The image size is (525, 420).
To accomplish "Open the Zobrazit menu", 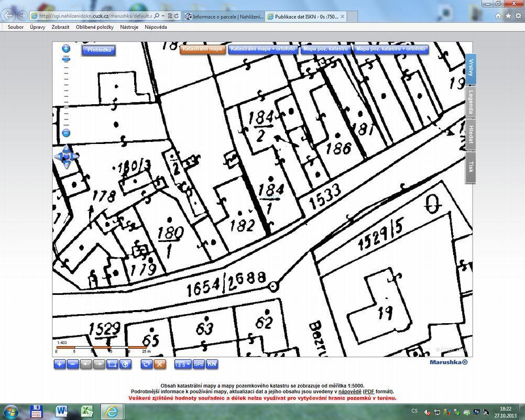I will (x=60, y=27).
